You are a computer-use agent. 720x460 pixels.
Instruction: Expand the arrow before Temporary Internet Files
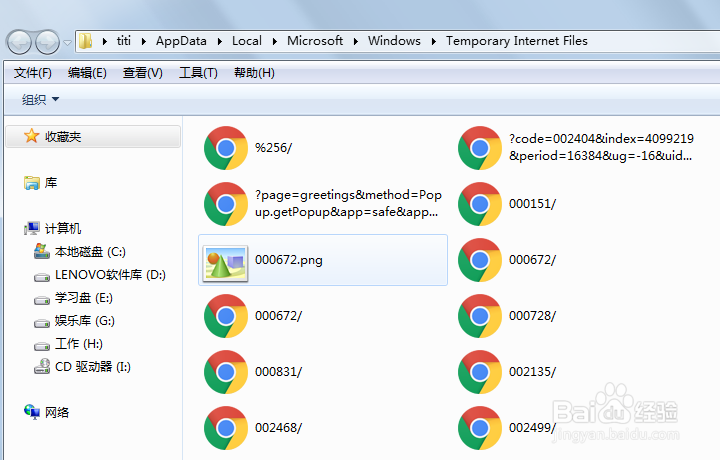pos(433,41)
